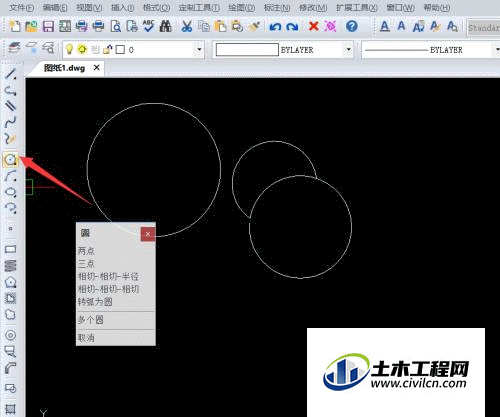Select the Multiline double-line tool
The image size is (500, 417).
coord(11,106)
